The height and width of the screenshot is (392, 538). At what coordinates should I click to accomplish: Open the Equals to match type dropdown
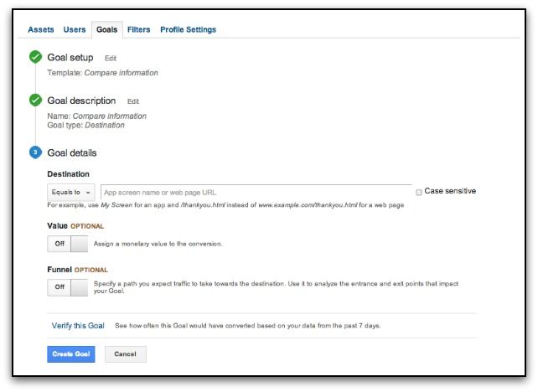tap(71, 193)
